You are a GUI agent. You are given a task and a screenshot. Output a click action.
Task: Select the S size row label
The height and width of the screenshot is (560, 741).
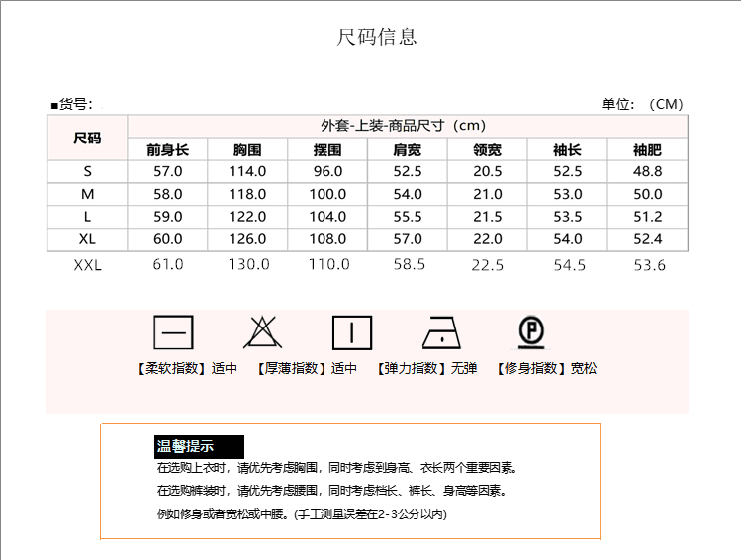pyautogui.click(x=87, y=171)
